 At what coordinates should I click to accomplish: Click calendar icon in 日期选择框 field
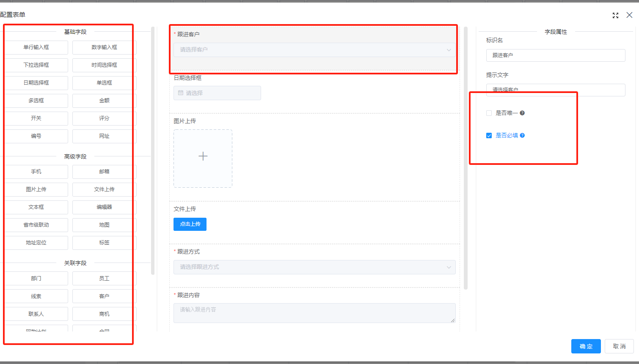click(181, 93)
